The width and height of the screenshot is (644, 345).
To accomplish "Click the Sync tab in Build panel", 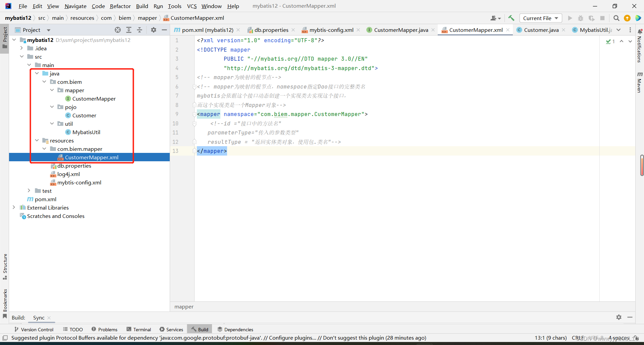I will click(x=38, y=318).
